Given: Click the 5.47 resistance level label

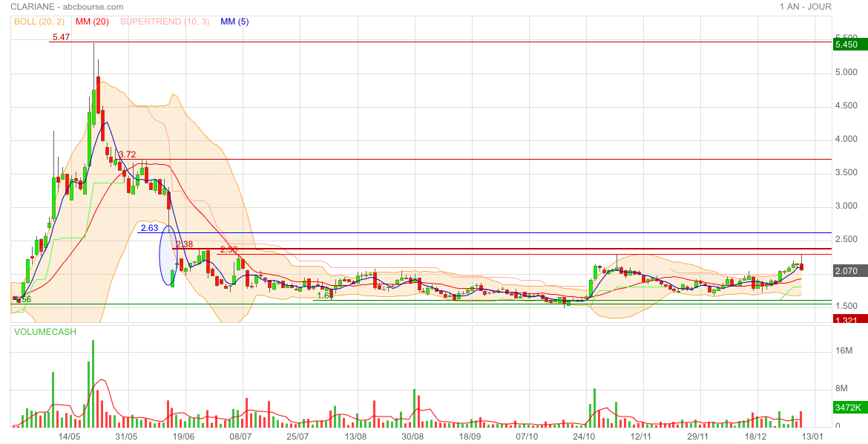Looking at the screenshot, I should tap(61, 37).
